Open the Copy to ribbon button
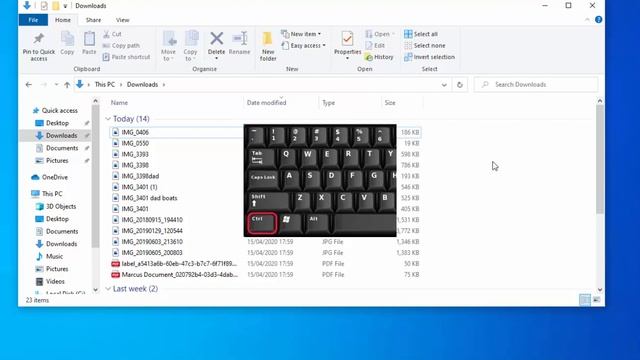 pos(190,46)
